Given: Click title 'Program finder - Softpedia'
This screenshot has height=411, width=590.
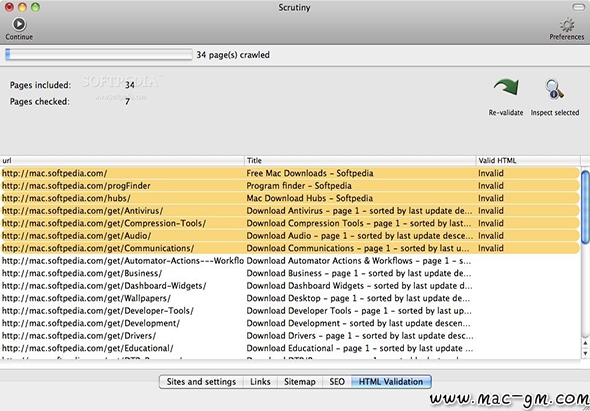Looking at the screenshot, I should pos(299,186).
